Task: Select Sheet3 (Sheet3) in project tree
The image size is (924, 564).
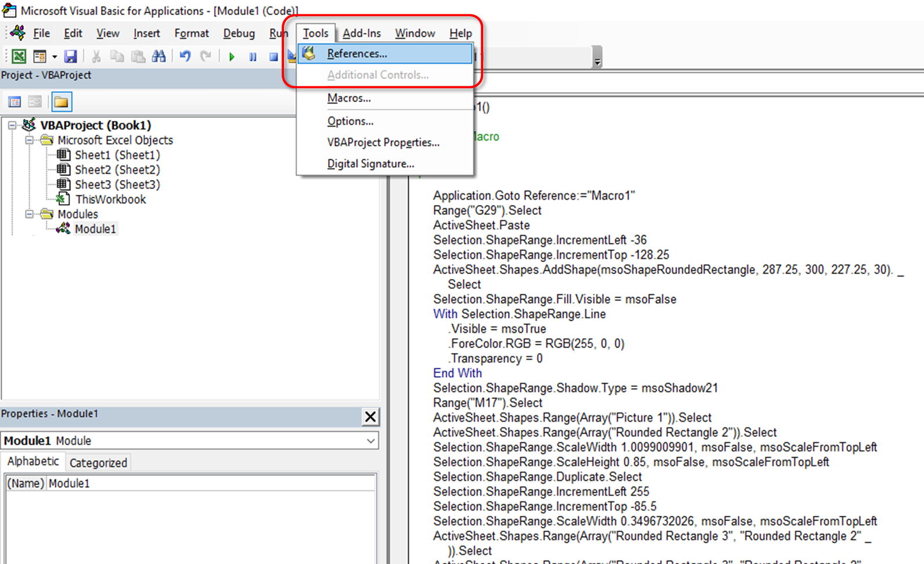Action: (117, 185)
